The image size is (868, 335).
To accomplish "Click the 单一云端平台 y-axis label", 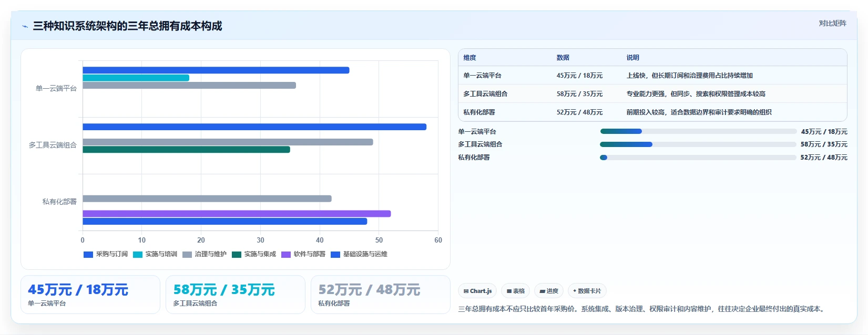I will [x=56, y=89].
